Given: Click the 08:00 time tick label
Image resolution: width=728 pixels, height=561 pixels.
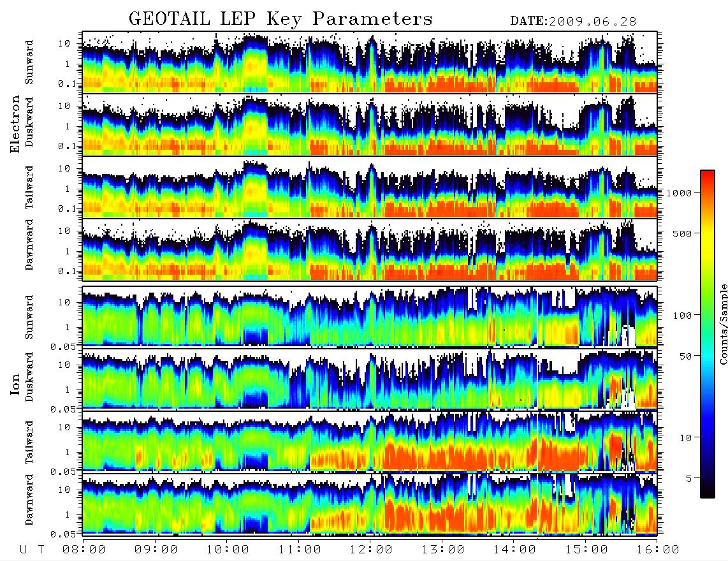Looking at the screenshot, I should click(84, 550).
